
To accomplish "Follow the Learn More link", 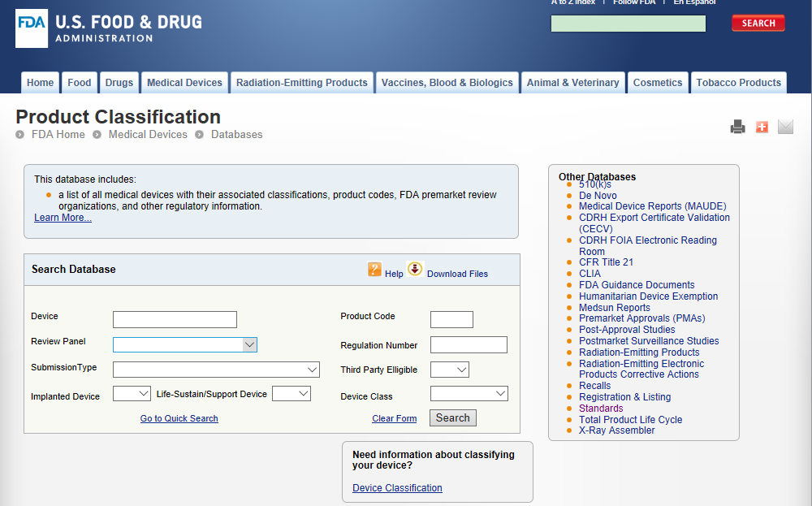I will tap(63, 218).
